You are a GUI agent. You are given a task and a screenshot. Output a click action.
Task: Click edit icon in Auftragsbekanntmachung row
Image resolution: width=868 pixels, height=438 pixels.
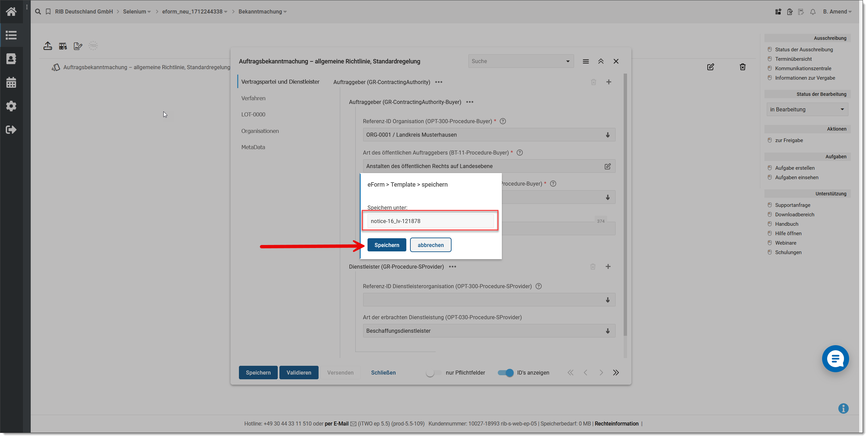[x=710, y=67]
